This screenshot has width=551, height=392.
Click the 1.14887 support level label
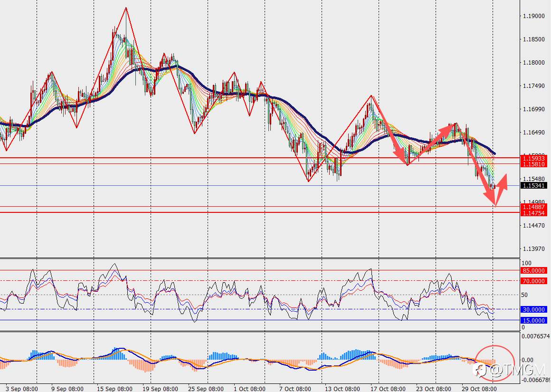(x=534, y=207)
